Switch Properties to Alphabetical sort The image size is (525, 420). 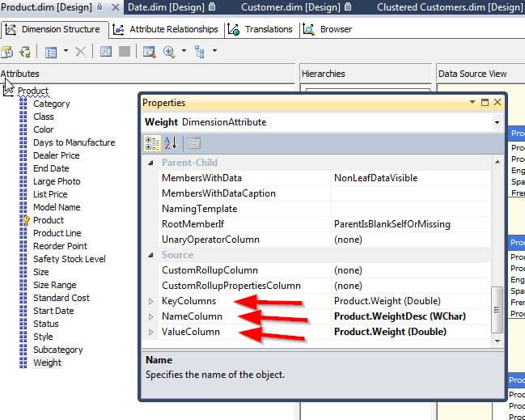pyautogui.click(x=171, y=143)
